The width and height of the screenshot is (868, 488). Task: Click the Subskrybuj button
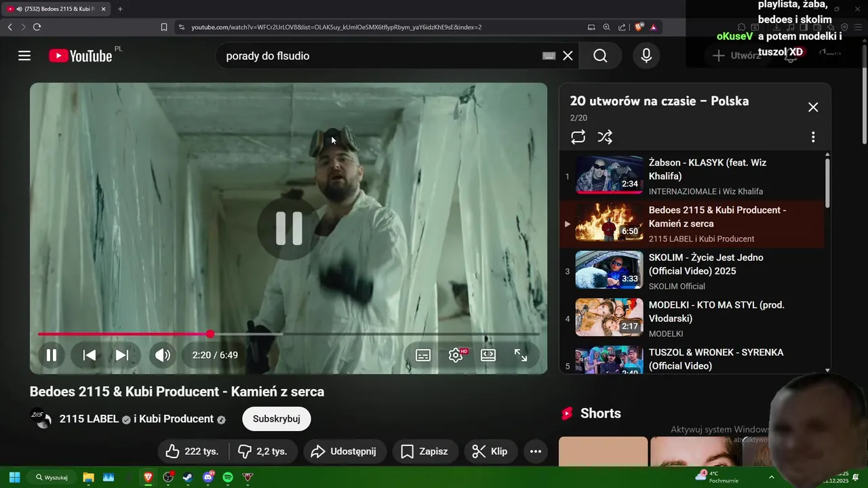click(277, 419)
